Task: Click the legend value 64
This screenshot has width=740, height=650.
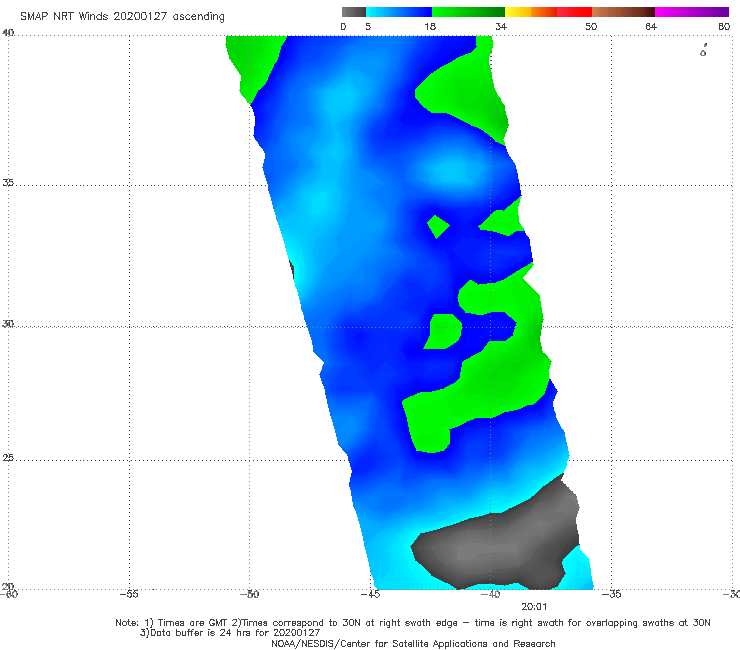Action: (x=651, y=27)
